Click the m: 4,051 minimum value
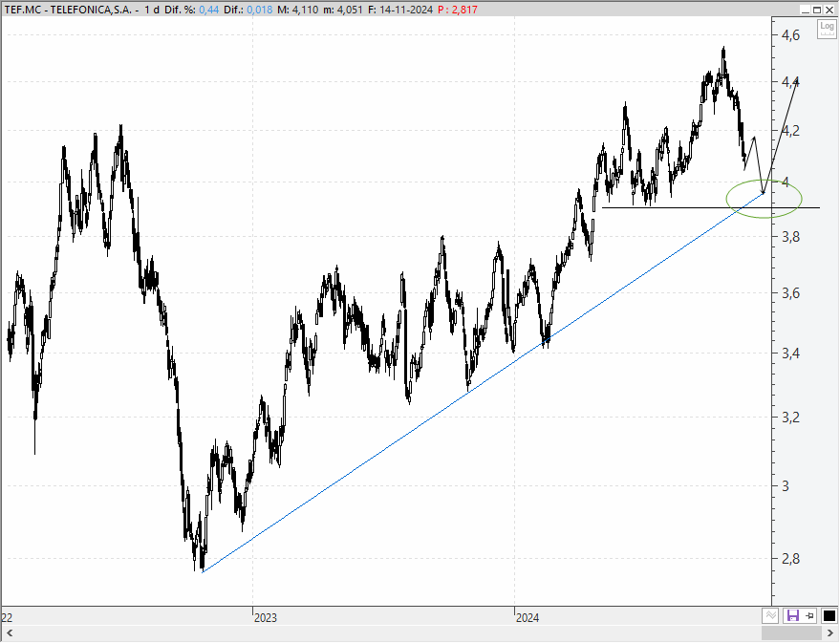The width and height of the screenshot is (840, 643). [x=343, y=10]
